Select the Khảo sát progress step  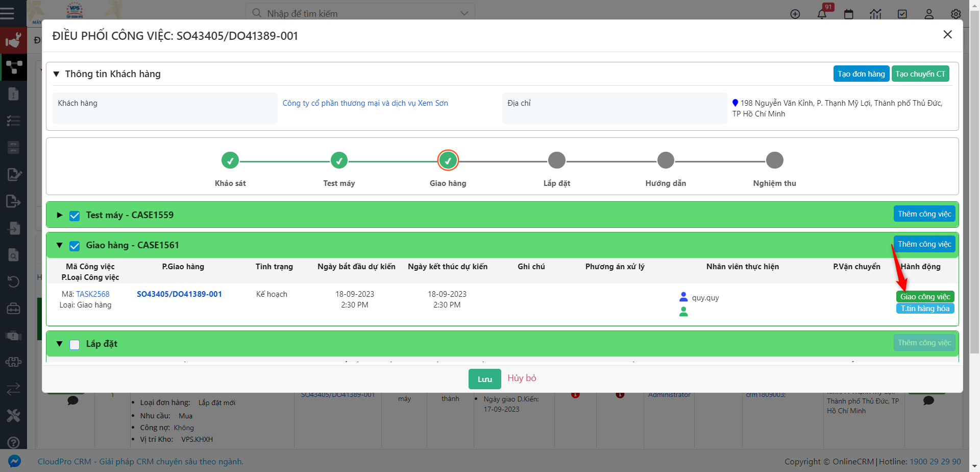click(230, 160)
